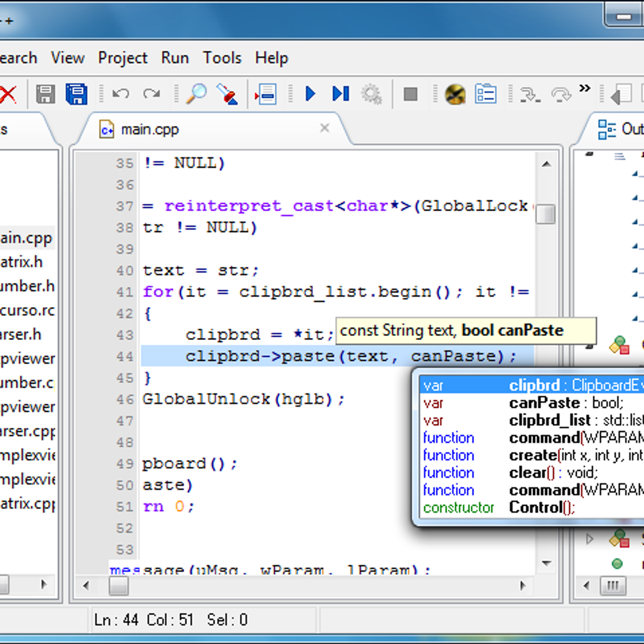Click the step over debug icon

[x=561, y=95]
